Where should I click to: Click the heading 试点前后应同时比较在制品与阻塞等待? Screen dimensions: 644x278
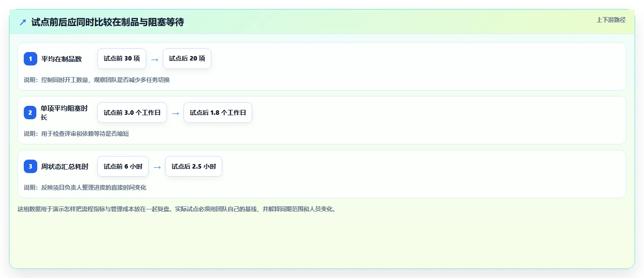[108, 22]
